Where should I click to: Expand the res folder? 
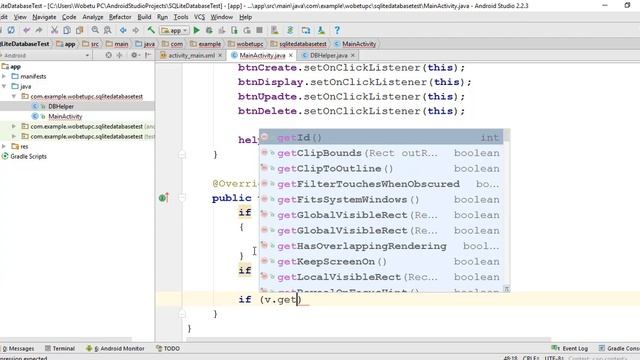tap(4, 146)
